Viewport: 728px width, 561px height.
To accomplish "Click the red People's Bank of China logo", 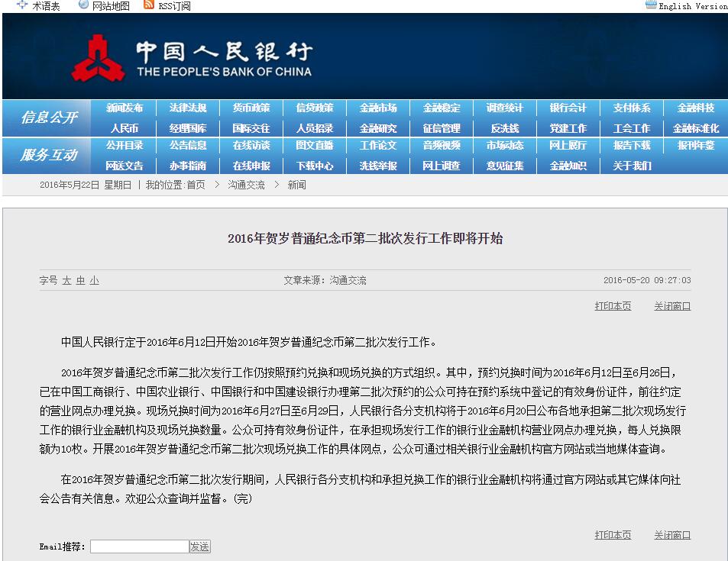I will click(98, 58).
